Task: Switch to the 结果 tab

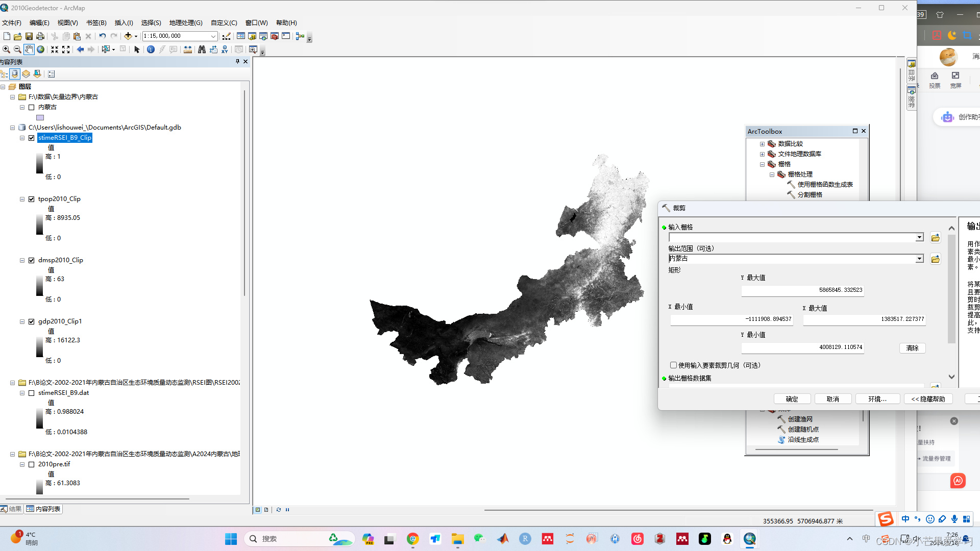Action: (x=11, y=509)
